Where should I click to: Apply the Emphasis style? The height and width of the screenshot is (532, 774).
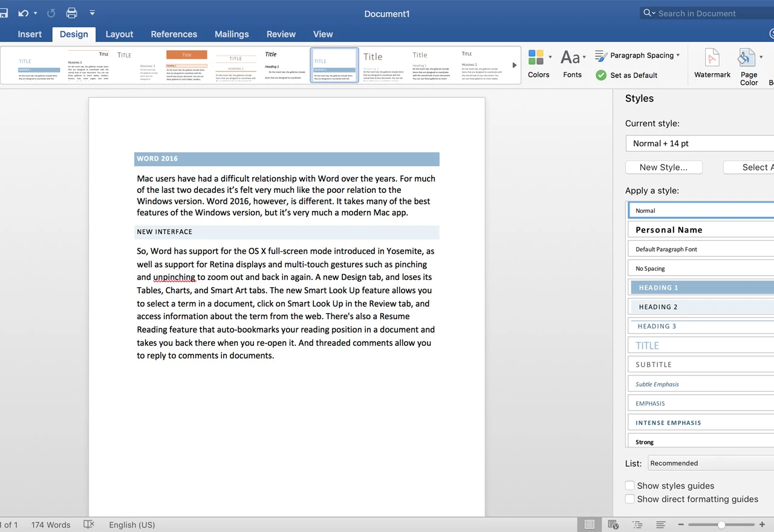tap(701, 403)
